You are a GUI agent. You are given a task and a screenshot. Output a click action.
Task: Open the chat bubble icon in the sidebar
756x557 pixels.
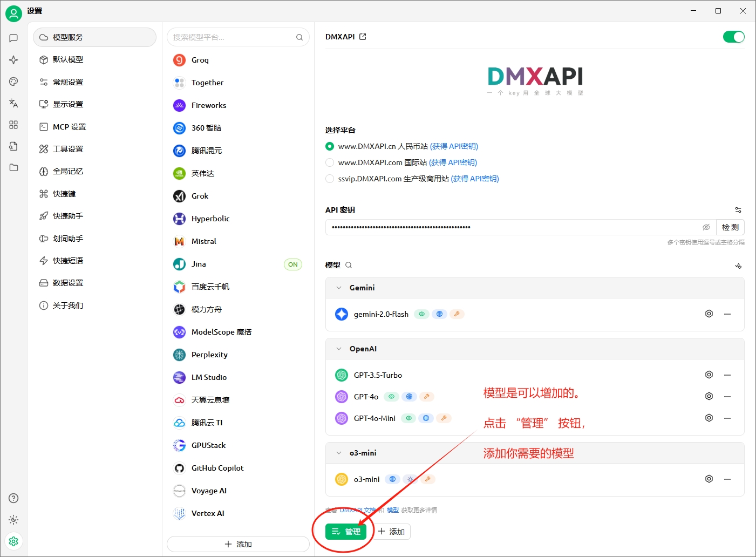click(13, 38)
